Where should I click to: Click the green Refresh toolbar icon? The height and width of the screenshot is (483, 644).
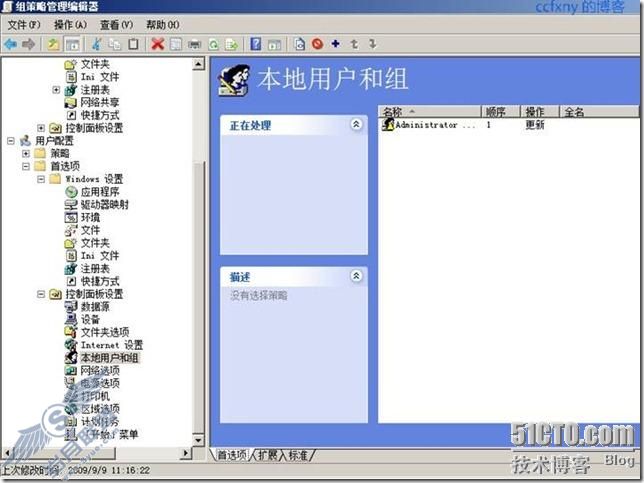tap(214, 44)
